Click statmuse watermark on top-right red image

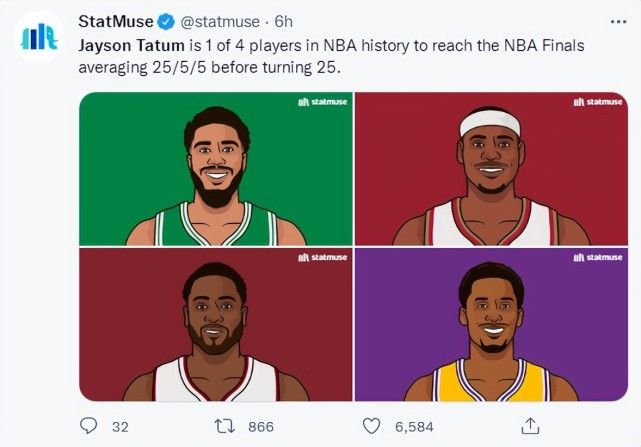pyautogui.click(x=598, y=102)
